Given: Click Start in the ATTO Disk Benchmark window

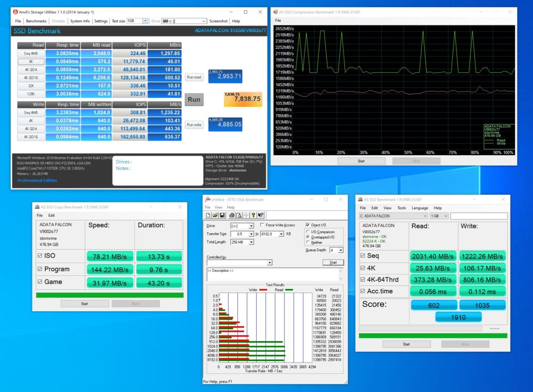Looking at the screenshot, I should pyautogui.click(x=333, y=263).
